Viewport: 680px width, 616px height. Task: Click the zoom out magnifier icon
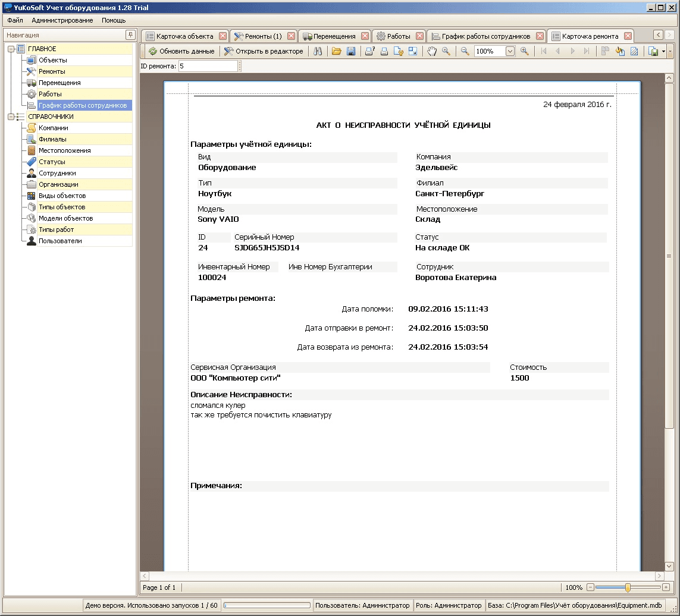coord(465,51)
